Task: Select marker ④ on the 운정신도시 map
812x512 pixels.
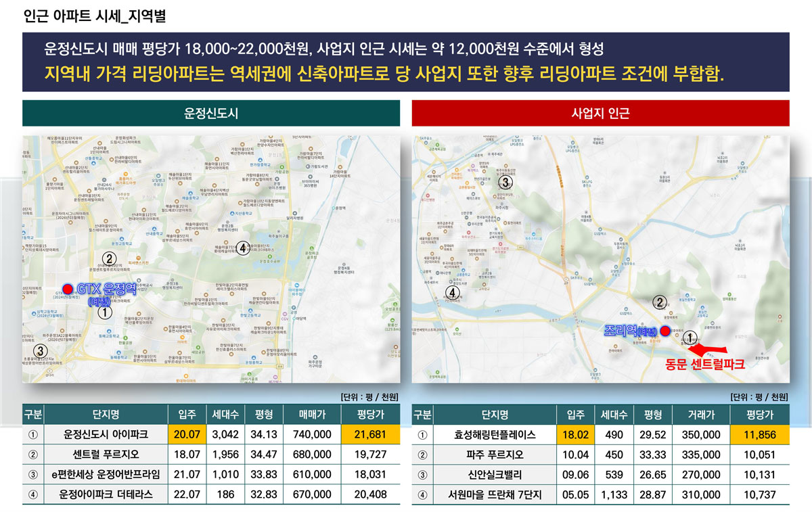Action: [x=242, y=248]
